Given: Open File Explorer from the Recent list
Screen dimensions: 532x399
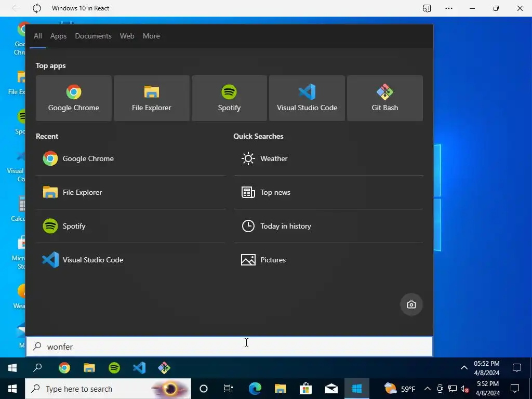Looking at the screenshot, I should tap(130, 192).
